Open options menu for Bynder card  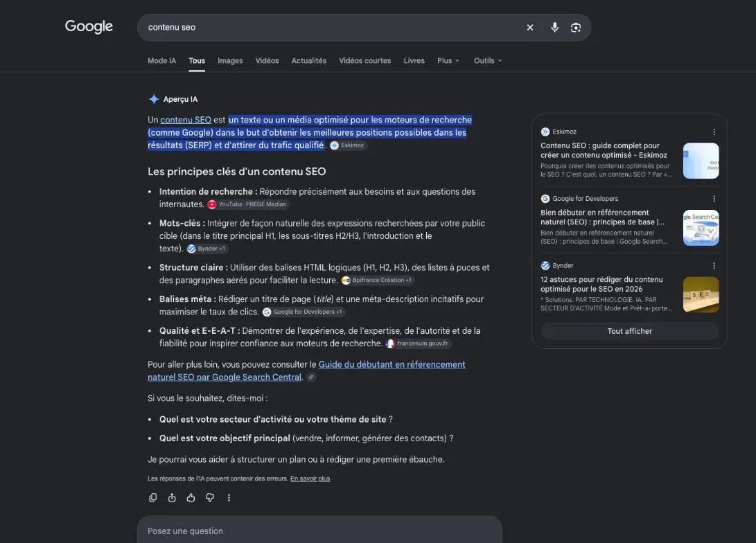pos(714,266)
